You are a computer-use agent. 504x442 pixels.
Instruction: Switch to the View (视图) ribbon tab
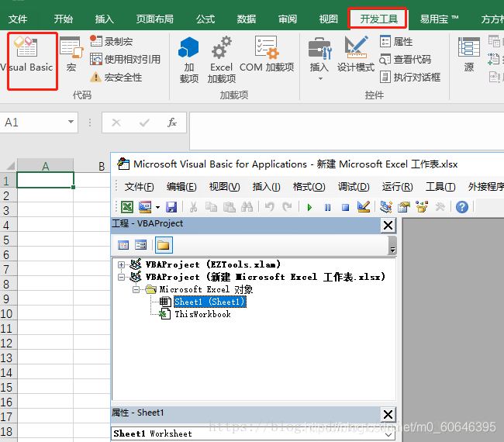[x=328, y=19]
